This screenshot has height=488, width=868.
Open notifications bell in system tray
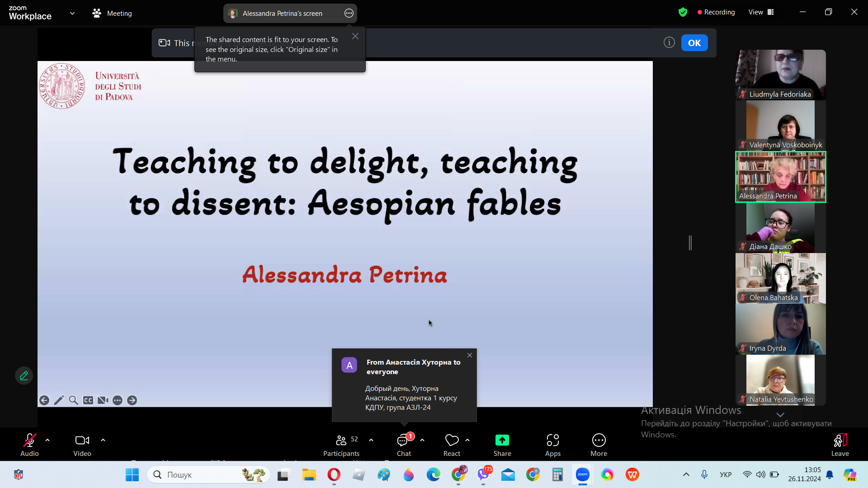coord(830,474)
